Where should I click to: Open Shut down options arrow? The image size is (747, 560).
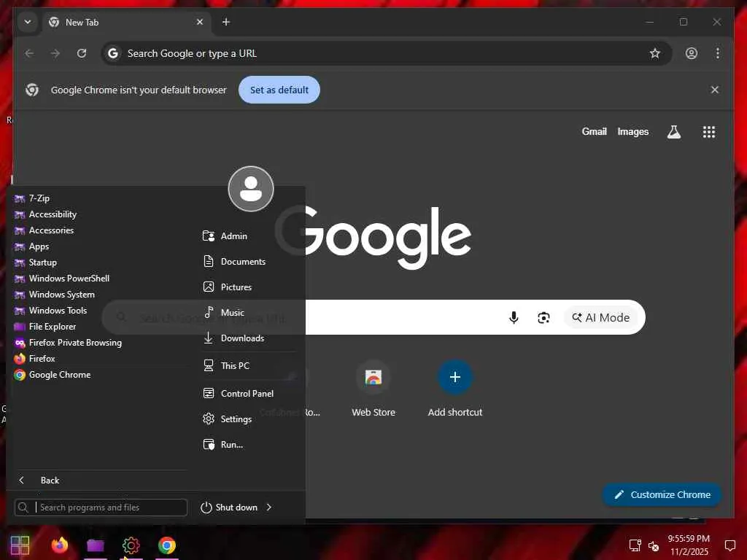click(269, 507)
